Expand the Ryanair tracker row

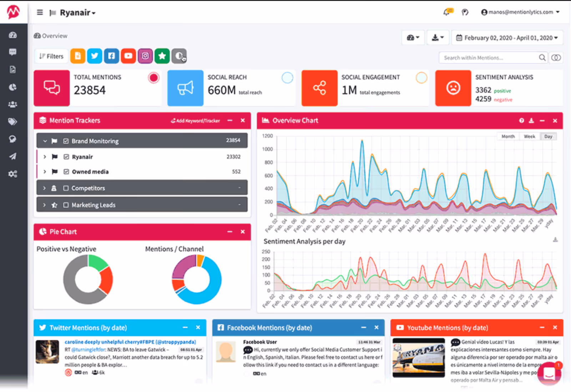[x=45, y=157]
